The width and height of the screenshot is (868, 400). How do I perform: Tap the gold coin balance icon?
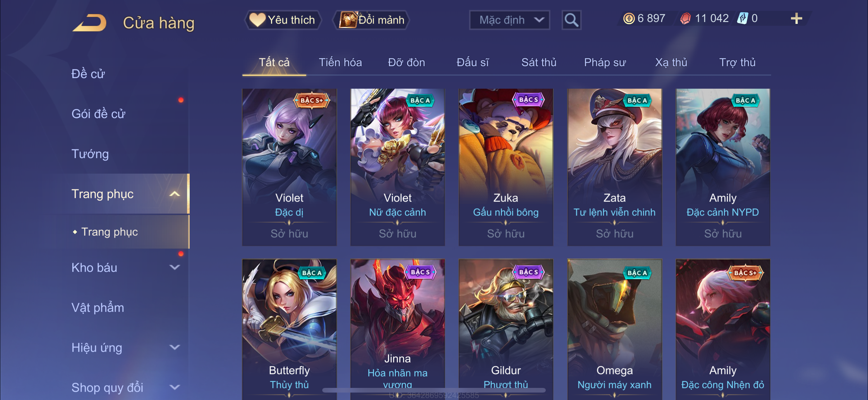[628, 19]
